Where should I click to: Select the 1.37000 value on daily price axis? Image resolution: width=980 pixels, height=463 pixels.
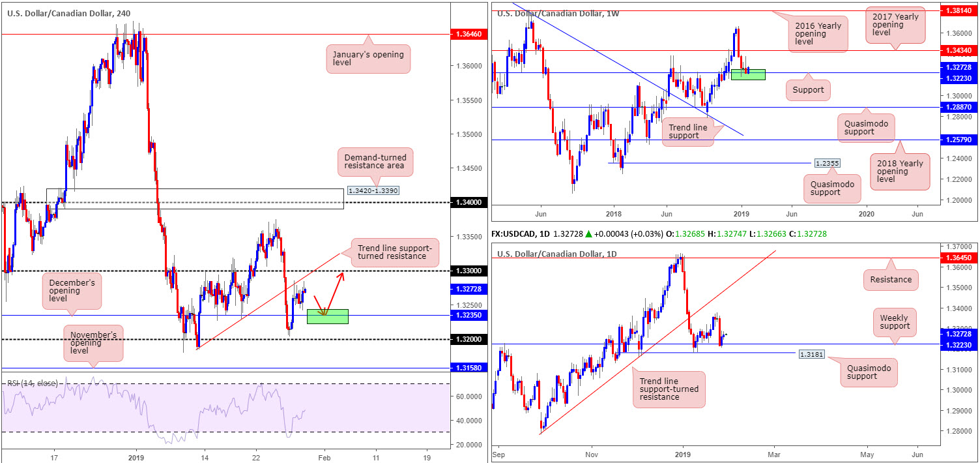tap(958, 247)
